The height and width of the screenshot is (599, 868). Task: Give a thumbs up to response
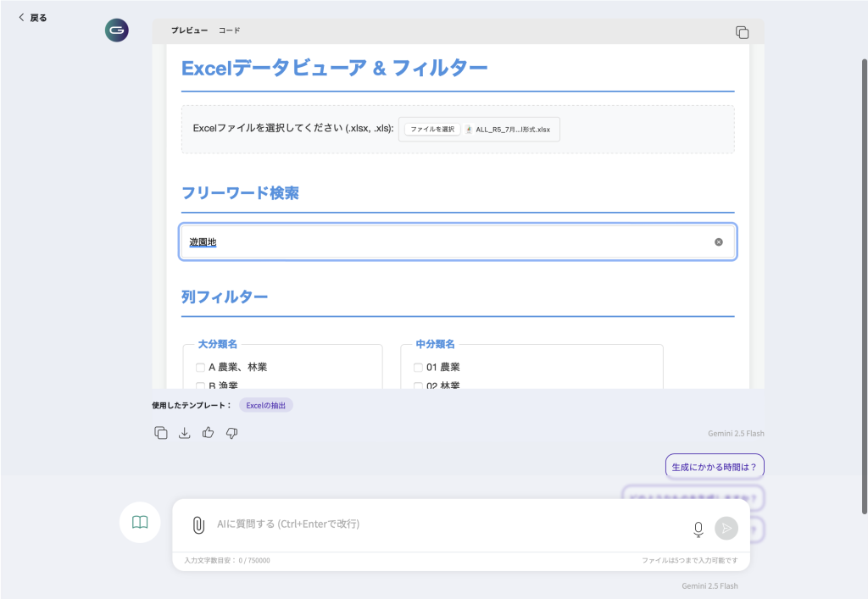tap(208, 433)
